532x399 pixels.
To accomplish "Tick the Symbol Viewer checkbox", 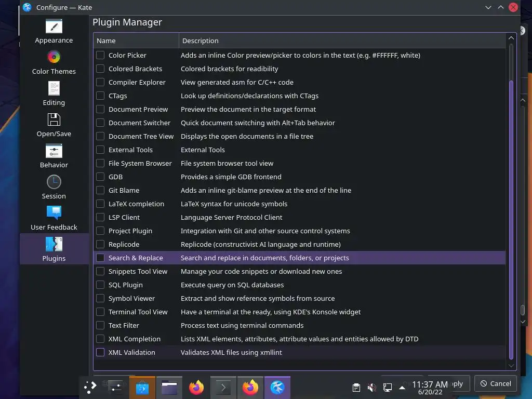I will tap(100, 298).
